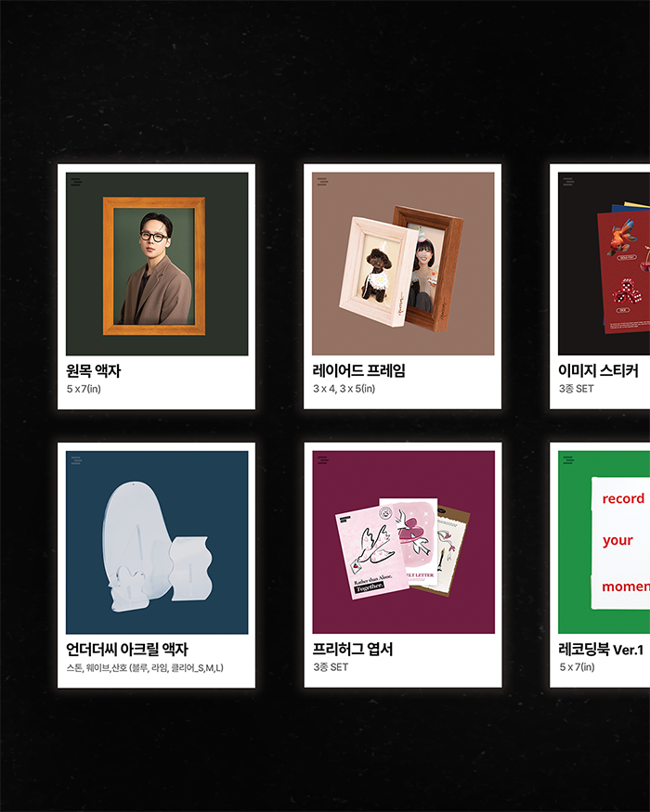Click the menu icon on 레코딩북 Ver.1 card
This screenshot has height=812, width=650.
[568, 460]
